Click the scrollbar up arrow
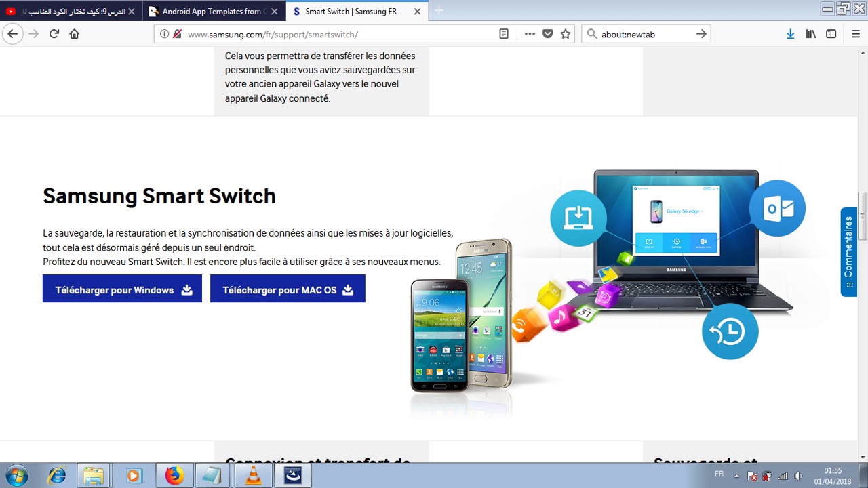The width and height of the screenshot is (868, 488). 862,52
